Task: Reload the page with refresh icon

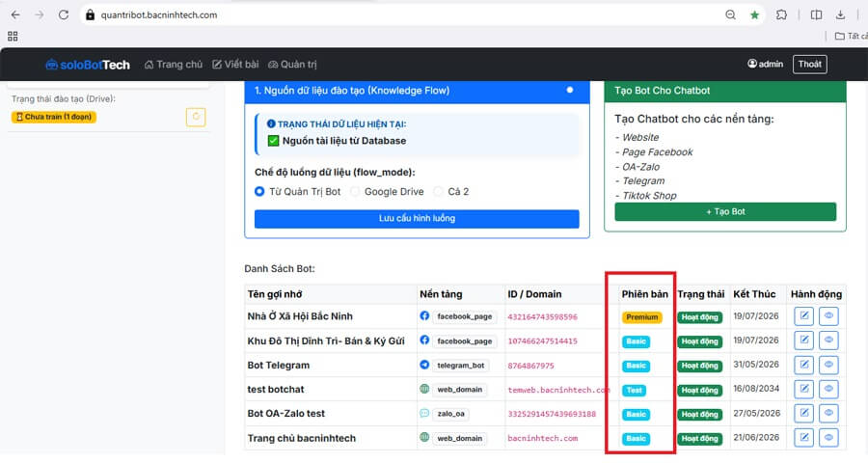Action: click(64, 15)
